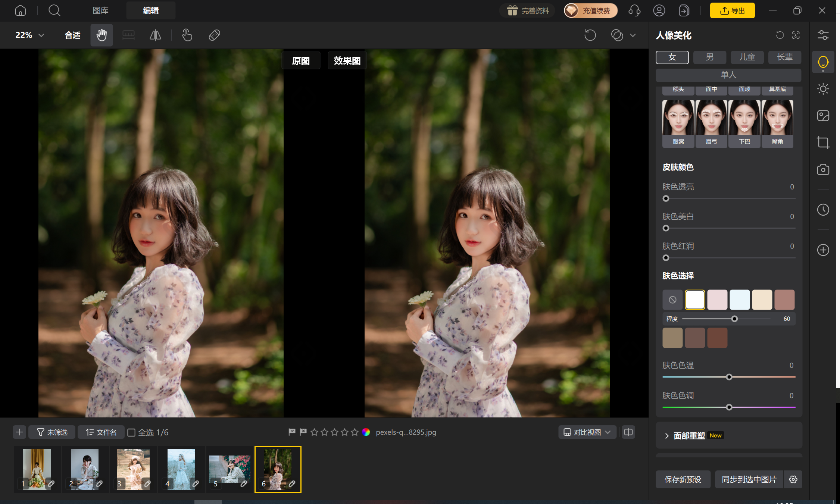Add photos with the plus button
840x504 pixels.
(19, 432)
